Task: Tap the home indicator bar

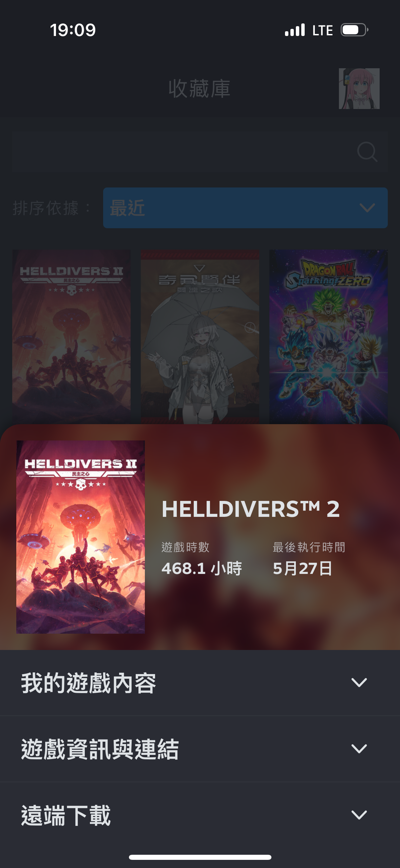Action: point(200,857)
